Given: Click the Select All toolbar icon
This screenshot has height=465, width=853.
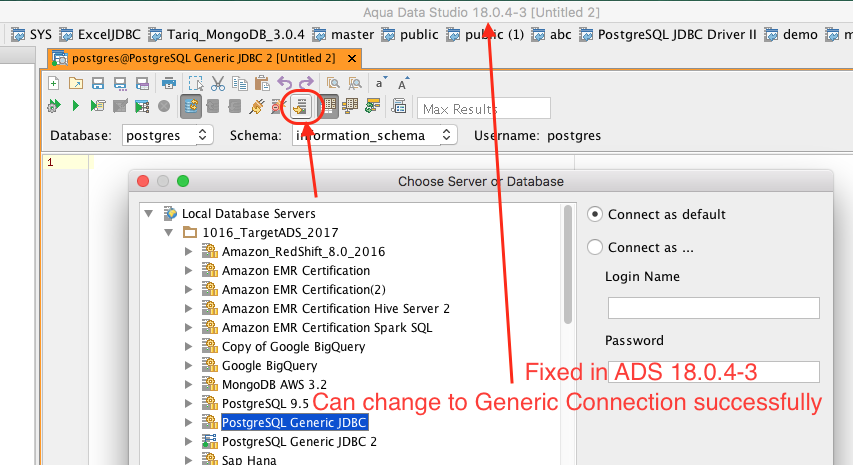Looking at the screenshot, I should pos(196,83).
